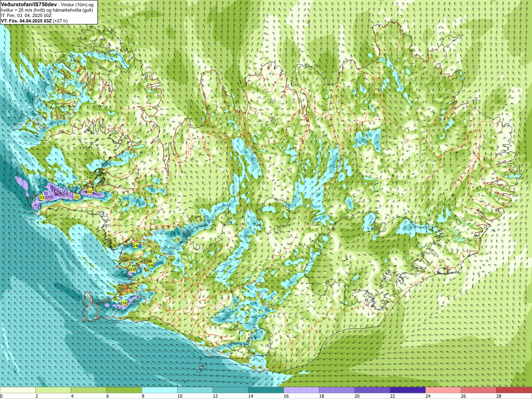
Task: Click the 18–20 m/s purple legend swatch
Action: pyautogui.click(x=337, y=390)
